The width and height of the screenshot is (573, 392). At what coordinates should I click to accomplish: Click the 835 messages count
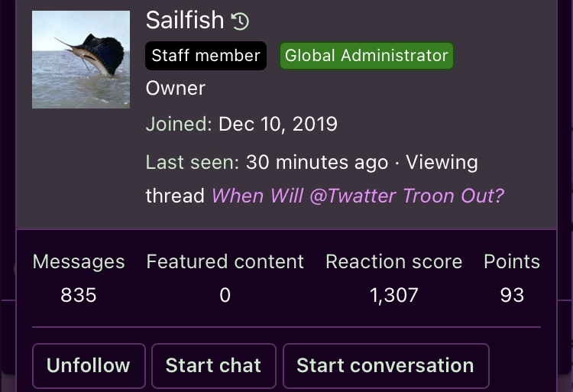[79, 295]
